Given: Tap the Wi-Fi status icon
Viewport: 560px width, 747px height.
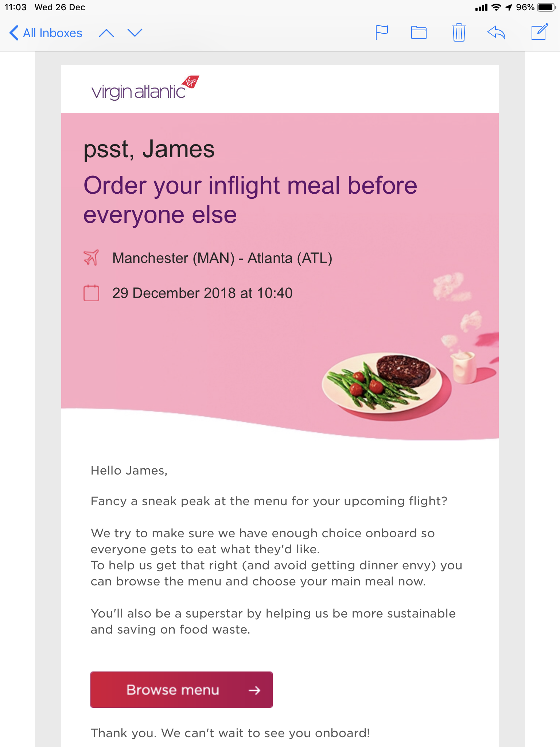Looking at the screenshot, I should click(x=496, y=7).
